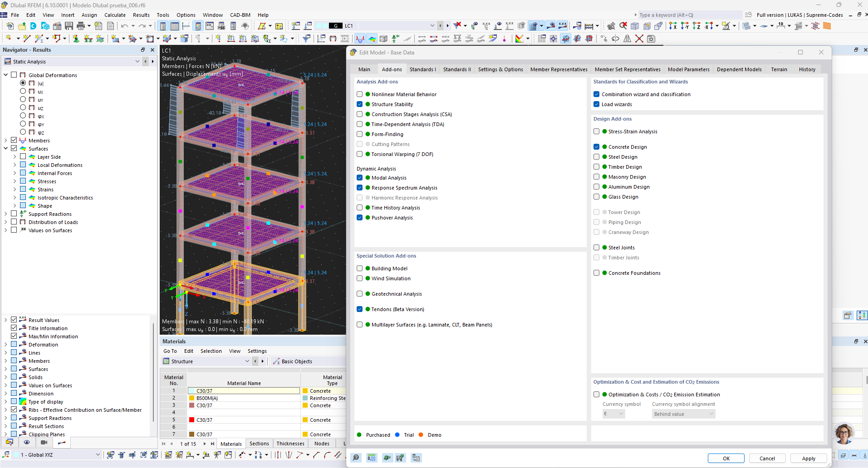Click Apply in Edit Model dialog

[x=809, y=458]
